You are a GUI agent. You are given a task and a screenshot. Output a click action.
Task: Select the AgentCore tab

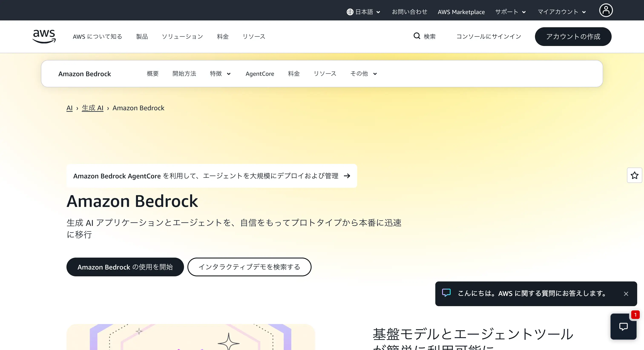[x=260, y=74]
